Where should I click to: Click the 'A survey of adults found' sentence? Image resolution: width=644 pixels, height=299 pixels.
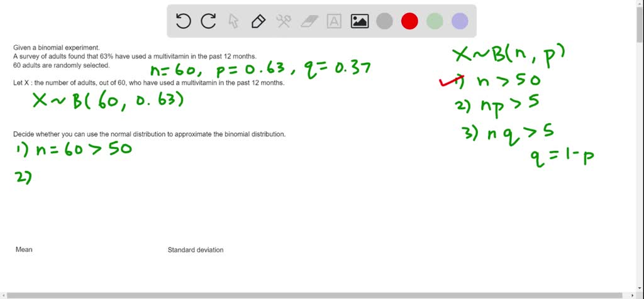135,56
